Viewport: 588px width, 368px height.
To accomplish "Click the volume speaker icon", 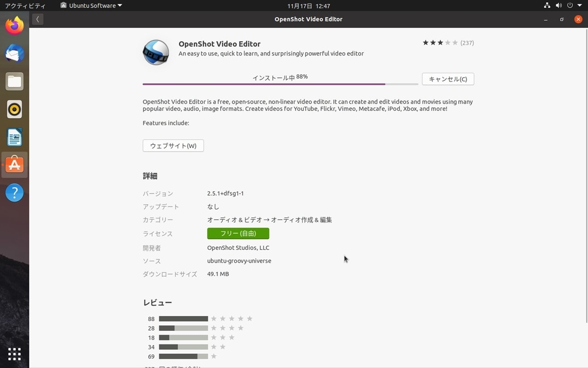I will (559, 6).
